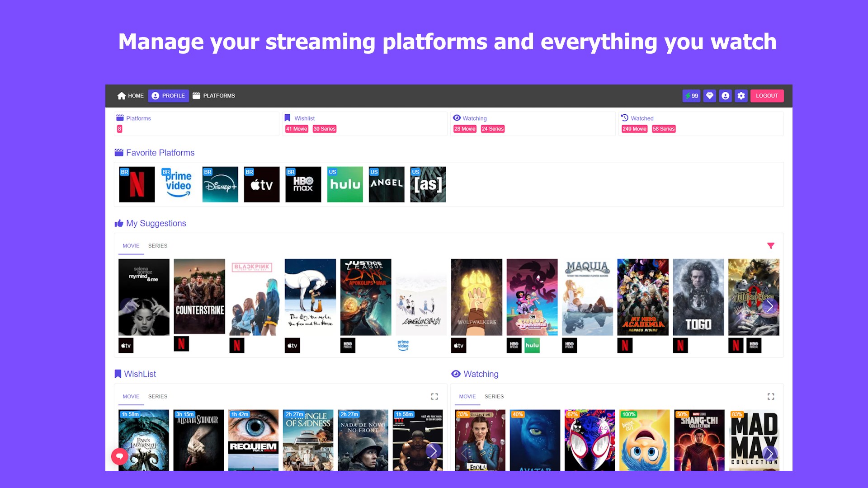Switch My Suggestions to SERIES tab
This screenshot has width=868, height=488.
point(158,246)
